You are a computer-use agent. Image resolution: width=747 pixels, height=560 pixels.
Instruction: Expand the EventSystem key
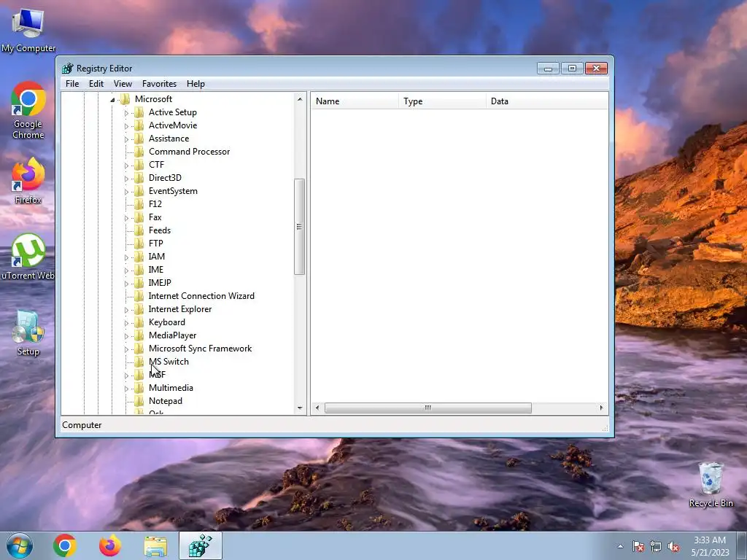pyautogui.click(x=126, y=192)
